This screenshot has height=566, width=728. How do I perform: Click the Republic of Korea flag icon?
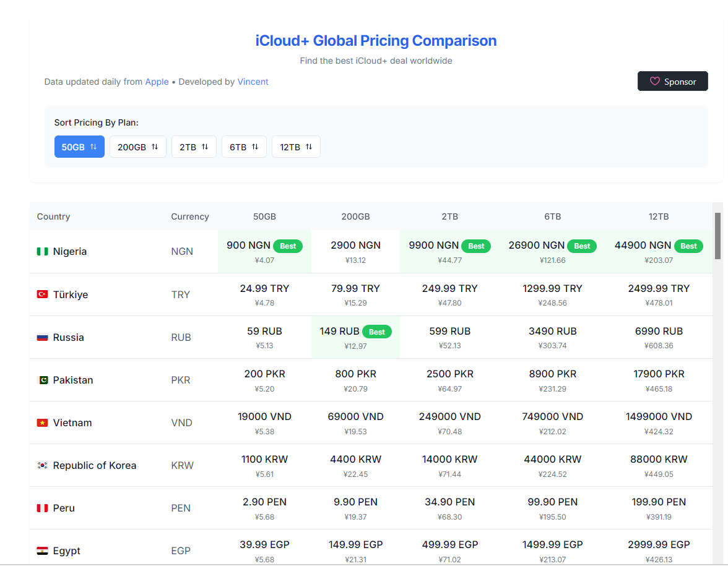(x=42, y=465)
